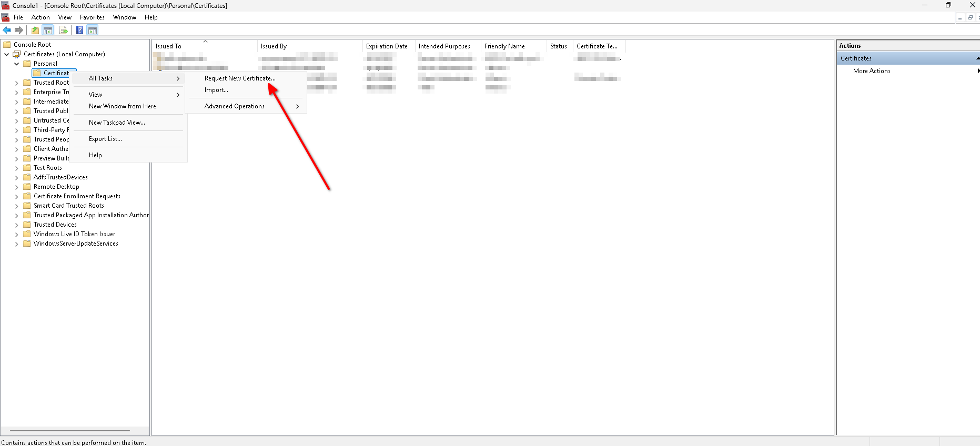
Task: Click Certificates (Local Computer) snap-in icon
Action: (17, 54)
